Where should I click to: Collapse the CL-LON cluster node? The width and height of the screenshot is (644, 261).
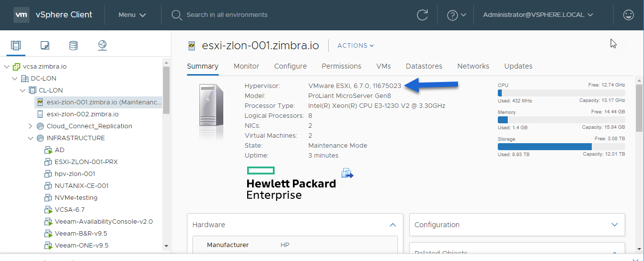(23, 90)
